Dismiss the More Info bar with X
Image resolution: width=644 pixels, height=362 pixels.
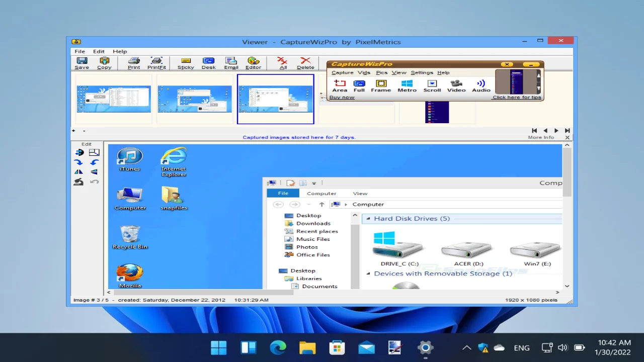click(567, 137)
